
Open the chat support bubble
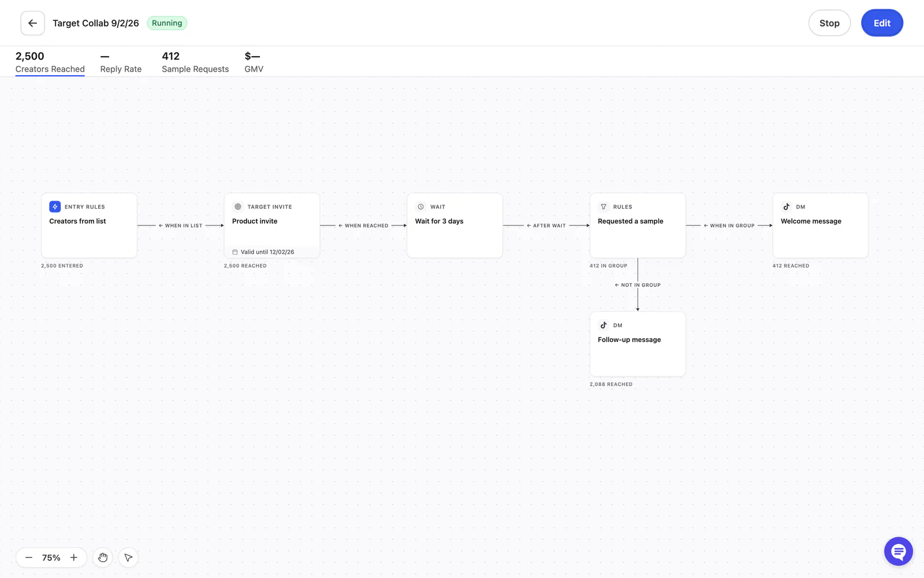click(899, 551)
